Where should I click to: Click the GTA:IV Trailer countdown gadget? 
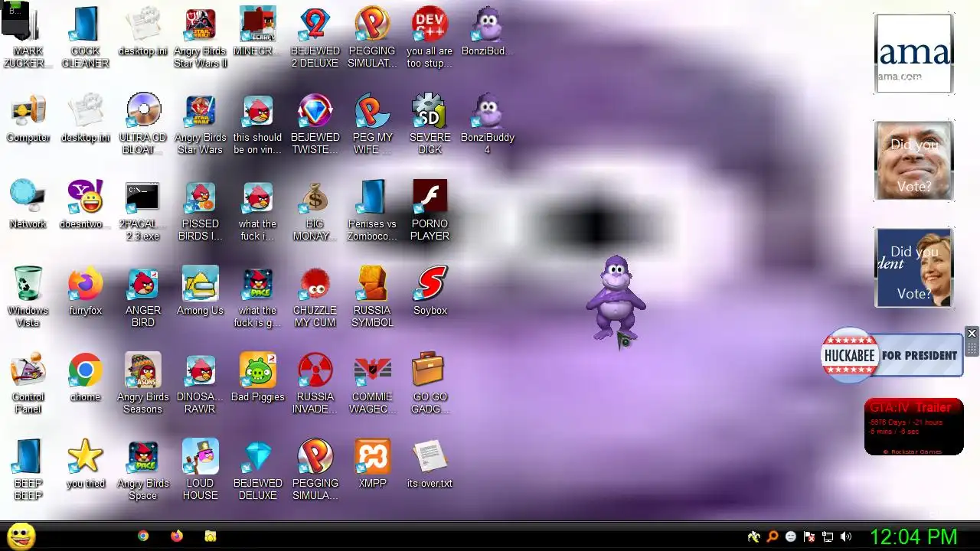[913, 426]
